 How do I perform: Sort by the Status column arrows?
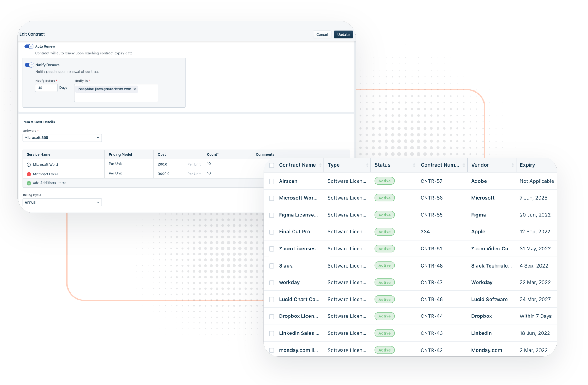pos(414,165)
